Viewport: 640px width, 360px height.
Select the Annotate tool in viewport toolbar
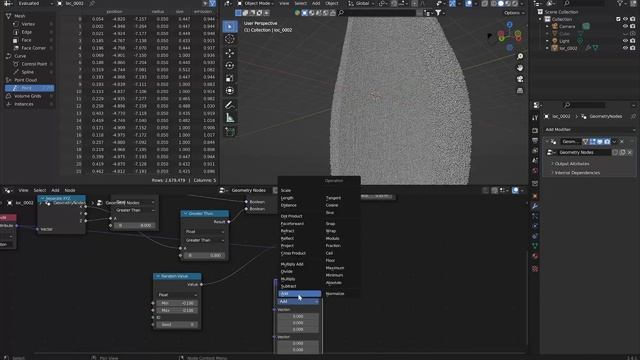(x=230, y=105)
